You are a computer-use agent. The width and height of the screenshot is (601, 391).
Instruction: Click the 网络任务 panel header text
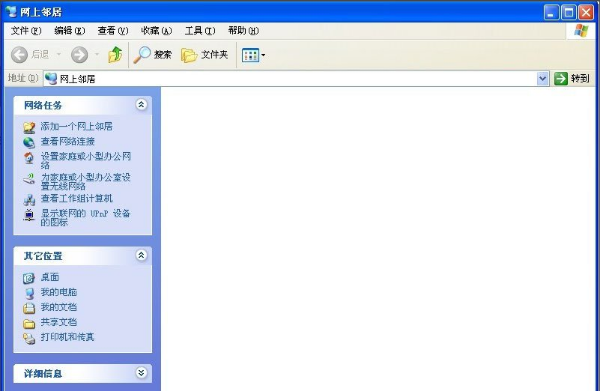coord(43,105)
